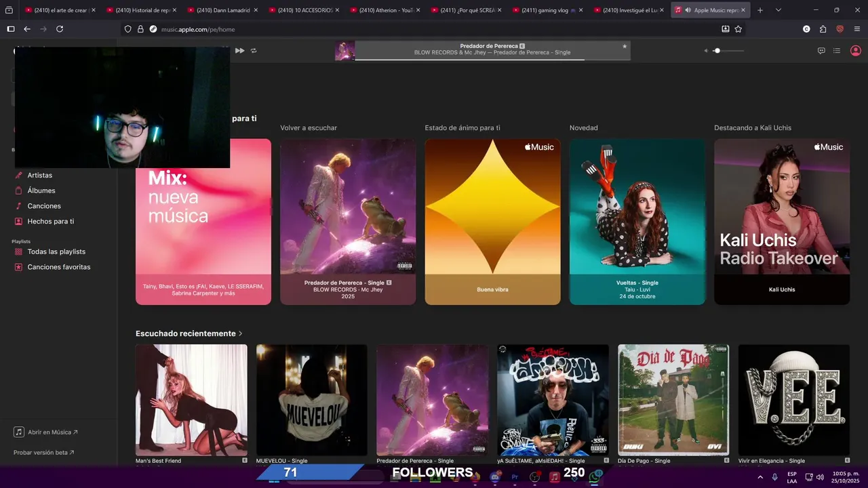Close the Apple Music browser tab
This screenshot has height=488, width=868.
tap(743, 10)
